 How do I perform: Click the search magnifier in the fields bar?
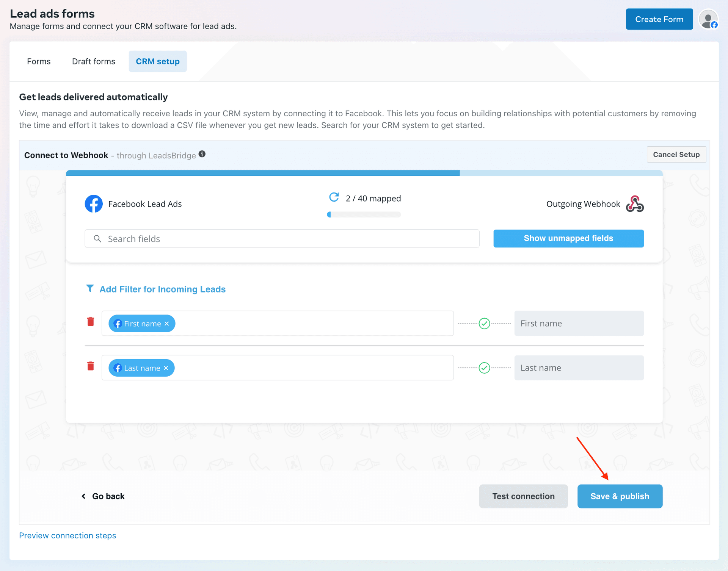tap(97, 238)
